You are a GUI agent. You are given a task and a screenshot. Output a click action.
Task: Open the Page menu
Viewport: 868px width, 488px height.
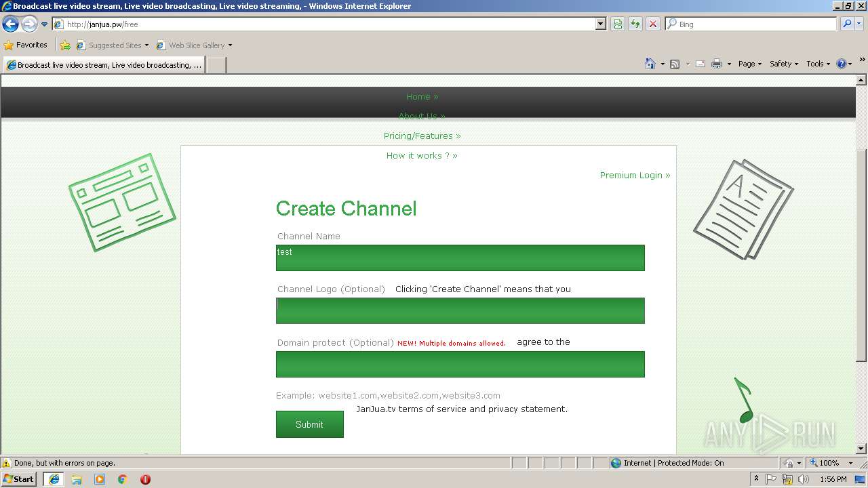tap(750, 64)
